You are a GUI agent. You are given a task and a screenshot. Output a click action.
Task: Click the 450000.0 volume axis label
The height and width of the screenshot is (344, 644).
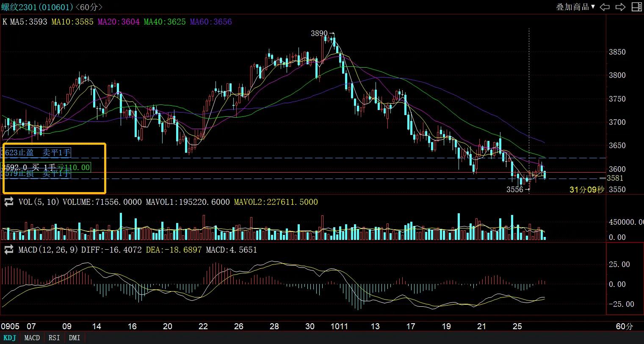click(x=626, y=222)
